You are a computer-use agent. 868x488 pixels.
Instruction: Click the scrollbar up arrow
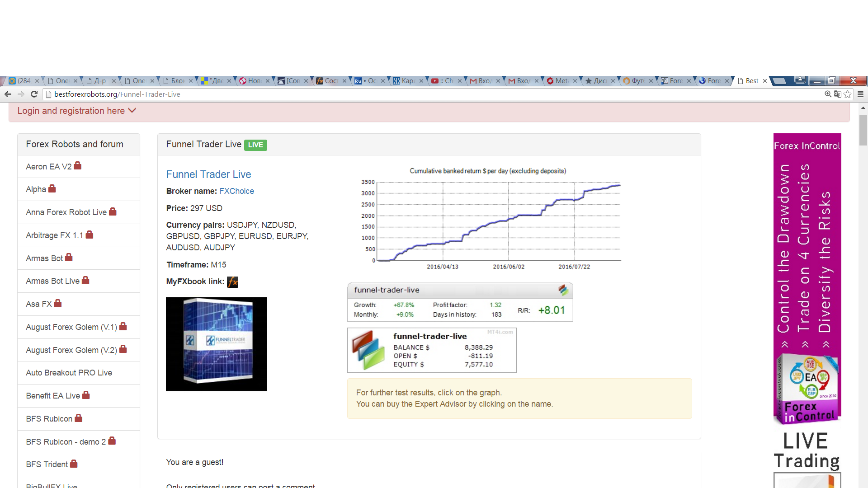click(x=863, y=108)
